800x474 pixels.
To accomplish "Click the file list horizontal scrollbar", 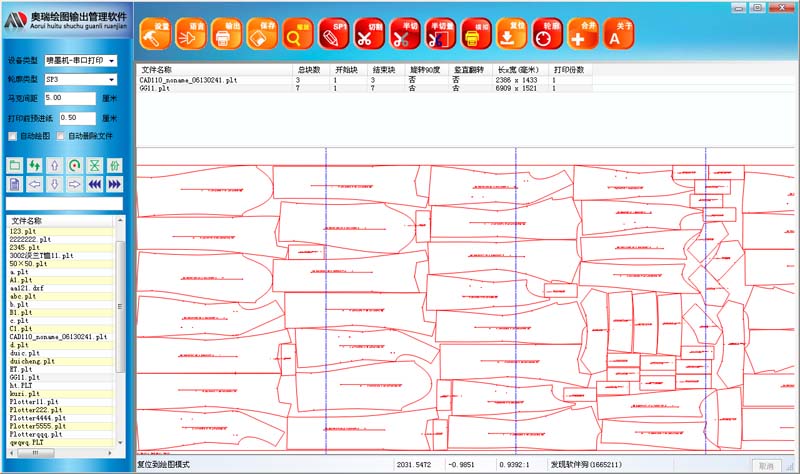I will pyautogui.click(x=60, y=453).
